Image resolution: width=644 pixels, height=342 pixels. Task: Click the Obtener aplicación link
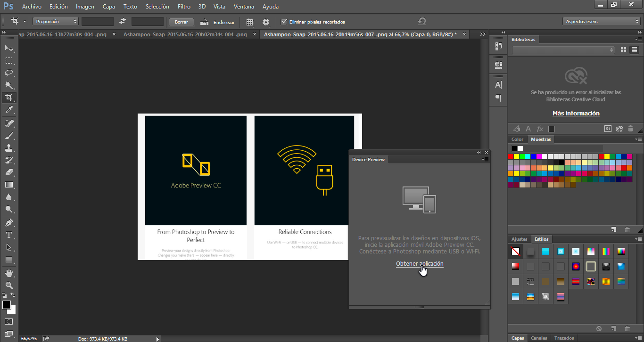[x=420, y=264]
